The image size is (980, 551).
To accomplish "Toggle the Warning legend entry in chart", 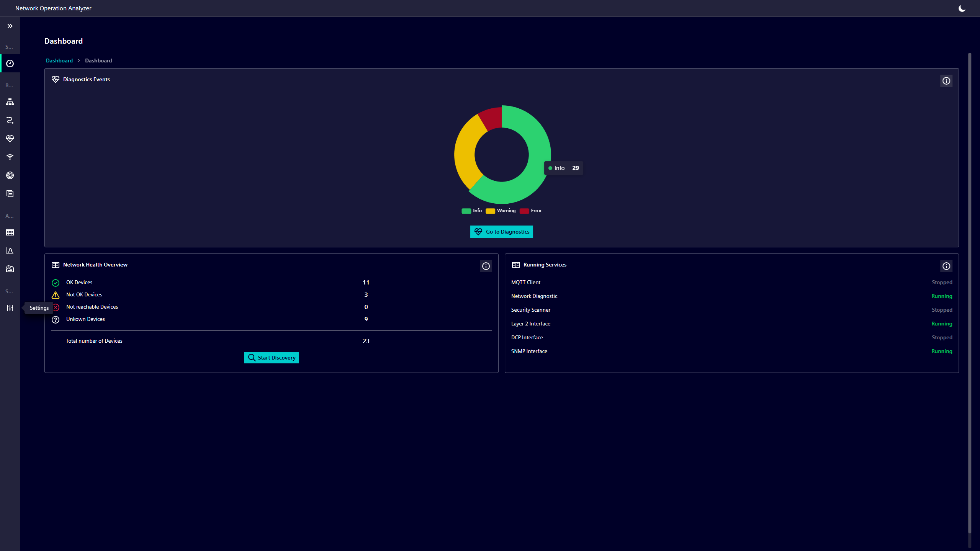I will point(501,211).
